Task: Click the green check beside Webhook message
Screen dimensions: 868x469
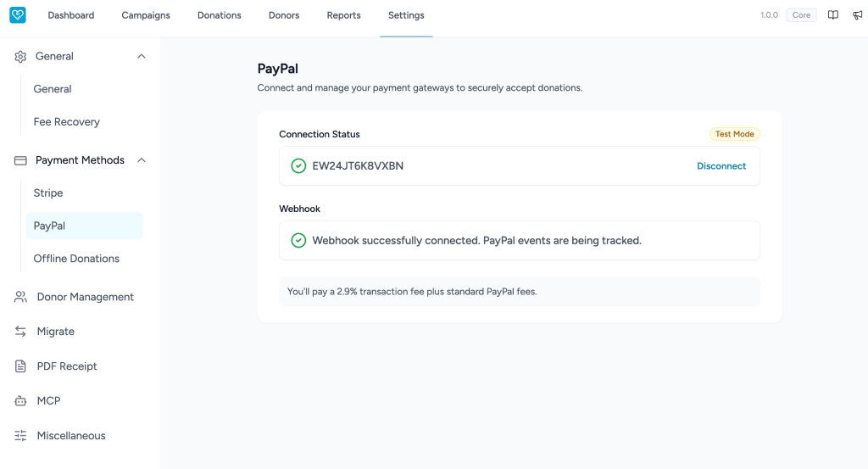Action: 298,240
